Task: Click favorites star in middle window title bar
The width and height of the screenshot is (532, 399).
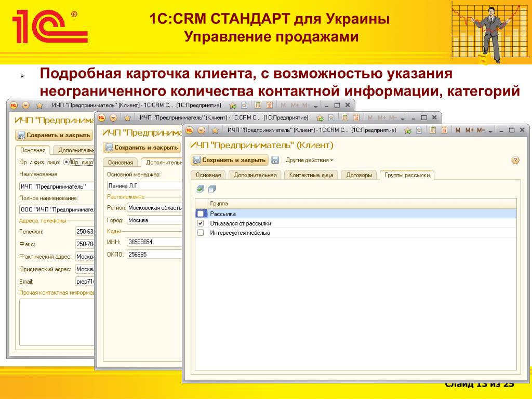Action: pos(127,118)
